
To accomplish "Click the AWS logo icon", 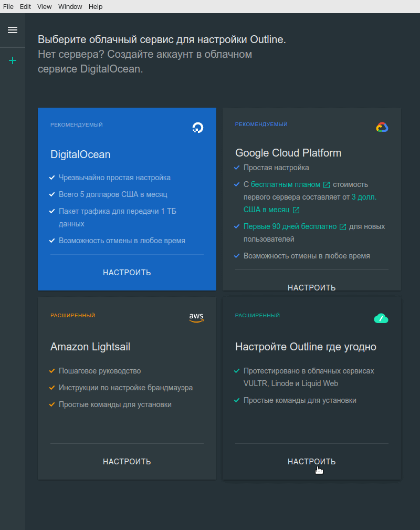I will coord(196,318).
